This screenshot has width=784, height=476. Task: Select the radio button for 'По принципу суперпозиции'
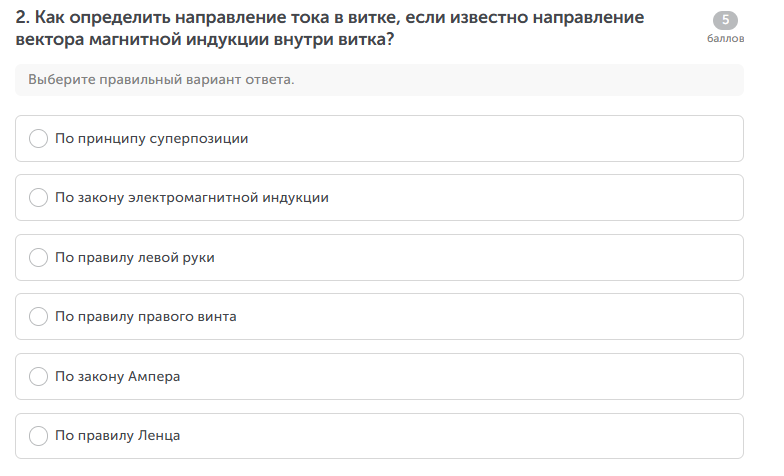[x=39, y=139]
